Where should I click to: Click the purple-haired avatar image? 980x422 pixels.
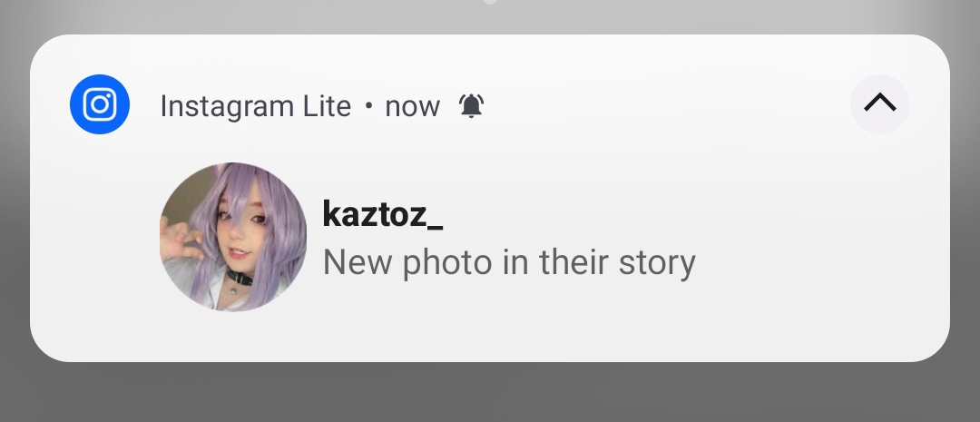click(233, 237)
